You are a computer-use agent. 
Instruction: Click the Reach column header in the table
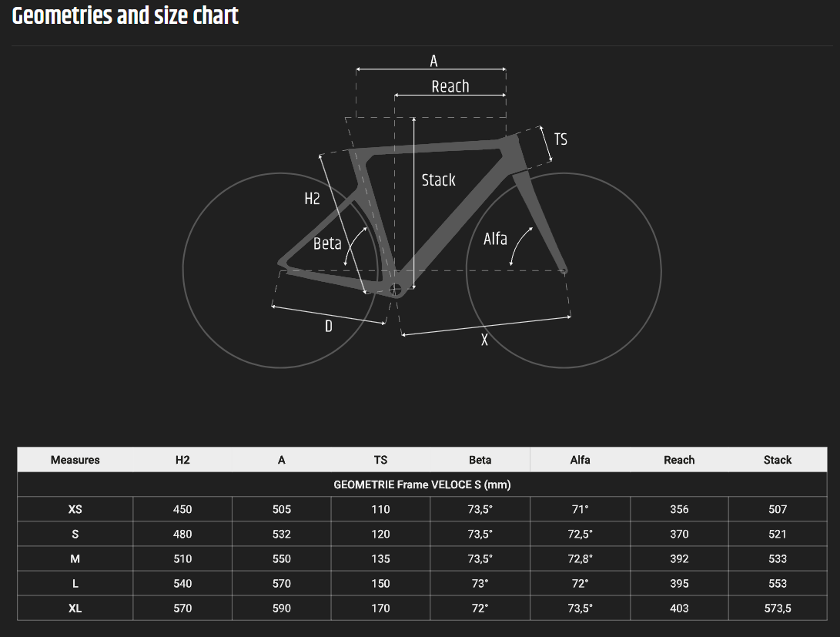click(x=679, y=460)
